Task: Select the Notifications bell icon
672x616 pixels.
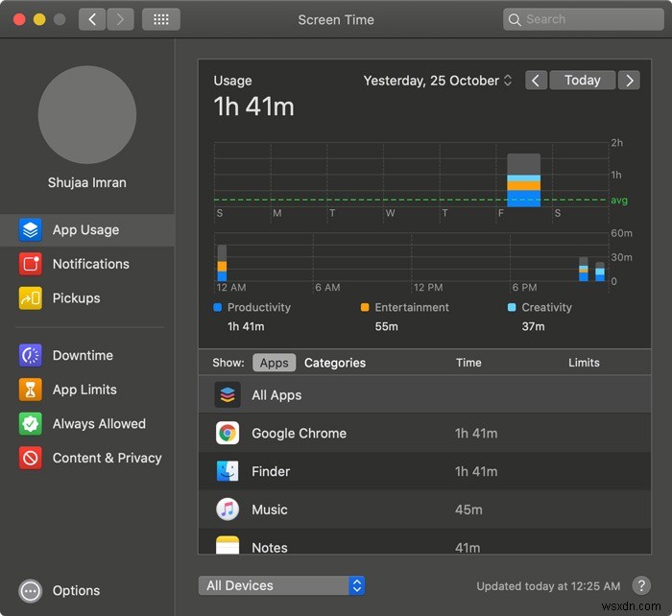Action: (x=31, y=264)
